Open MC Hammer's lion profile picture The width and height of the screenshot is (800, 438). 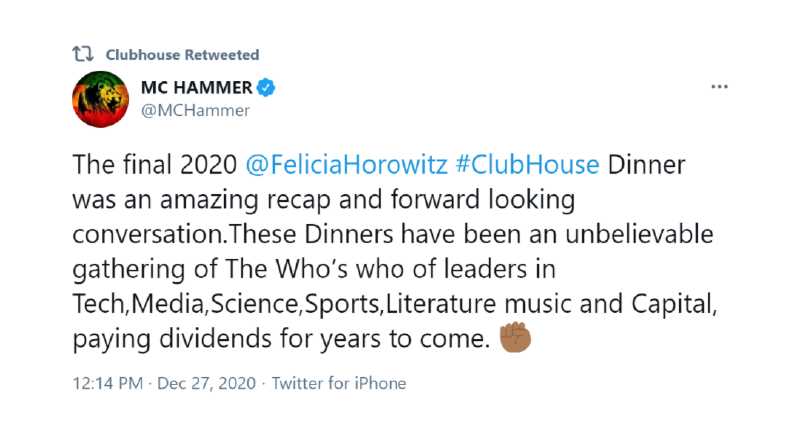pyautogui.click(x=98, y=100)
